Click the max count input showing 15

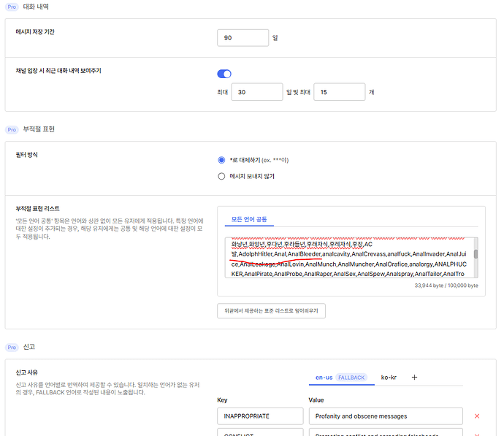pyautogui.click(x=340, y=92)
